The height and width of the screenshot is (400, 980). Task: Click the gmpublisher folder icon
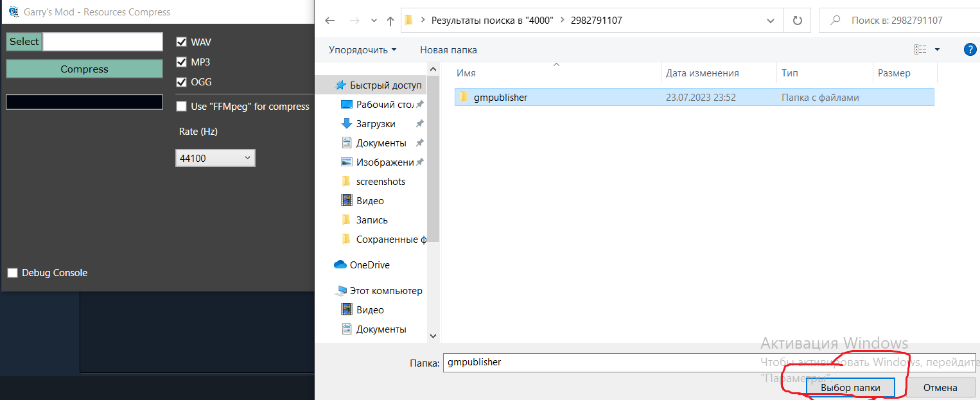pos(464,98)
